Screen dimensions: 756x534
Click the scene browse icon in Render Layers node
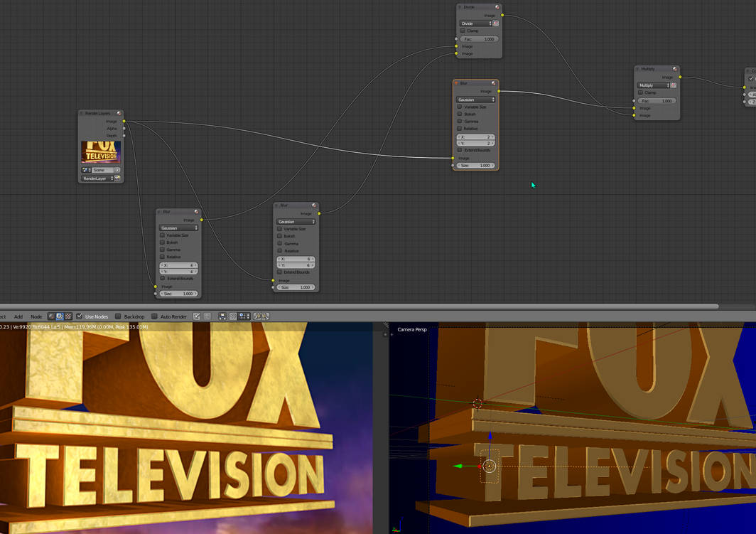coord(85,170)
